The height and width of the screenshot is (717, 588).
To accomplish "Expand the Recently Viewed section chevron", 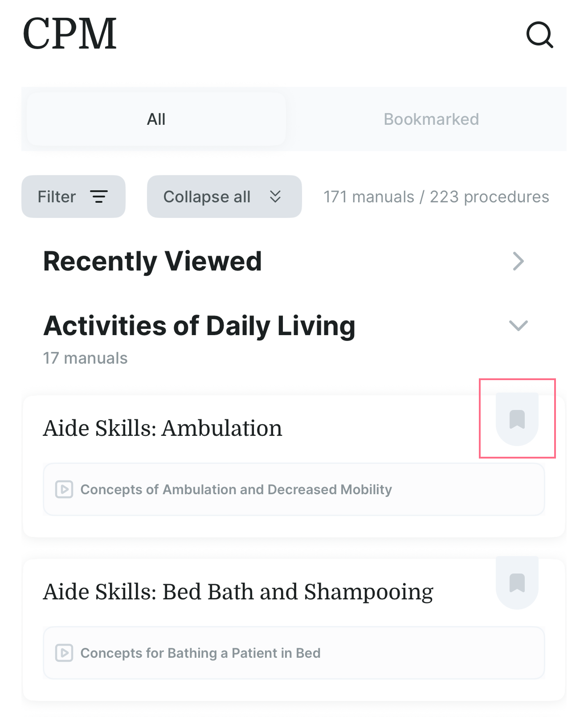I will (x=518, y=261).
